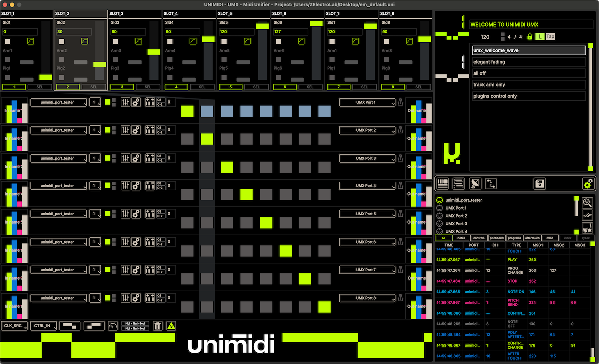Click Sld2 value field showing 30
The width and height of the screenshot is (599, 364).
point(74,32)
